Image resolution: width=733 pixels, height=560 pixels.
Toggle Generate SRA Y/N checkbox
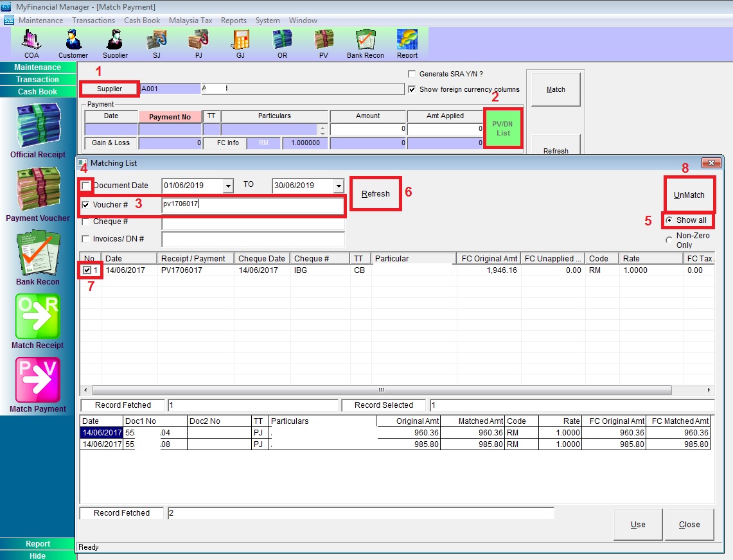coord(412,74)
